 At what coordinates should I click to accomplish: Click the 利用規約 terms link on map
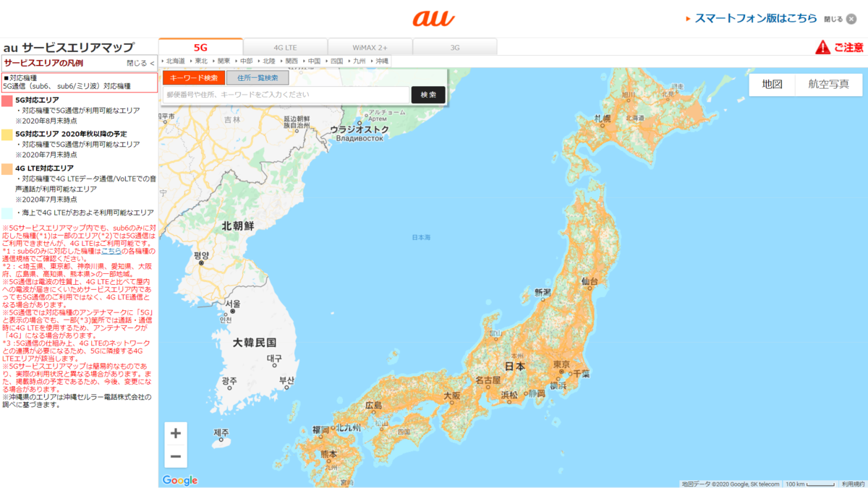click(852, 484)
